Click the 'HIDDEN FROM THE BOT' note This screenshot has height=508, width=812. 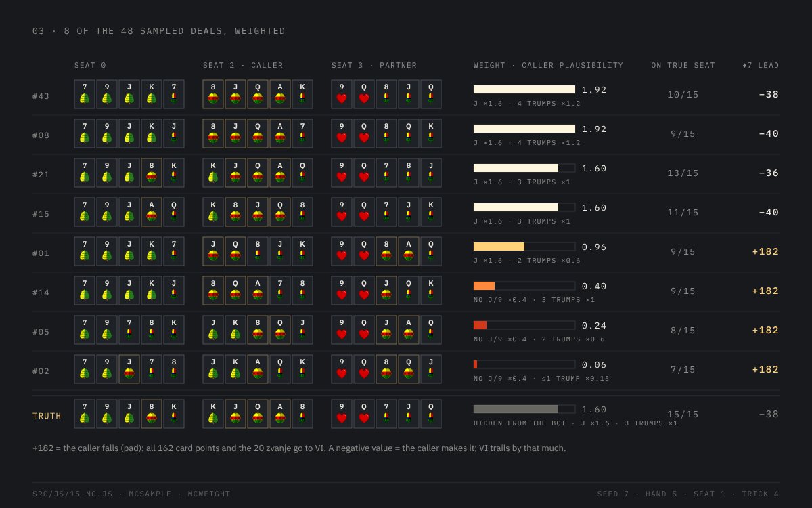coord(520,423)
